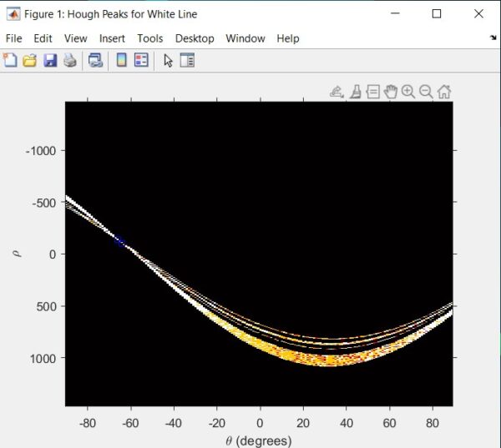The height and width of the screenshot is (448, 501).
Task: Click the export axes icon above the plot
Action: point(337,92)
